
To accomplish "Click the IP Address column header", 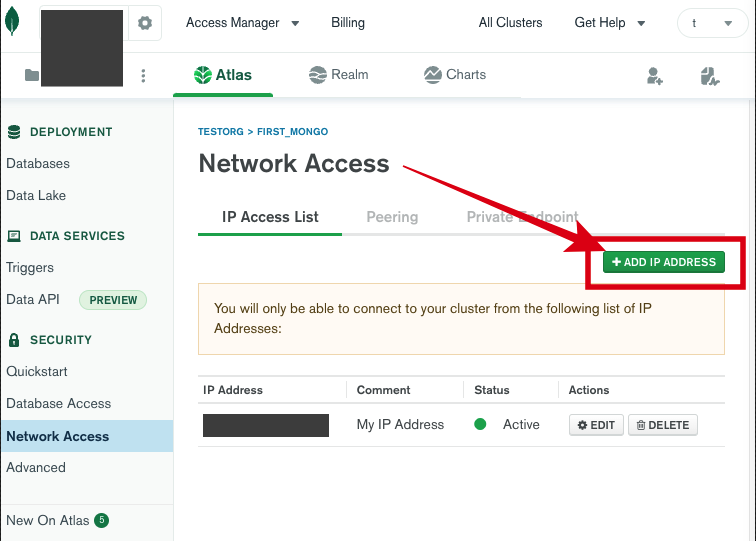I will (233, 390).
